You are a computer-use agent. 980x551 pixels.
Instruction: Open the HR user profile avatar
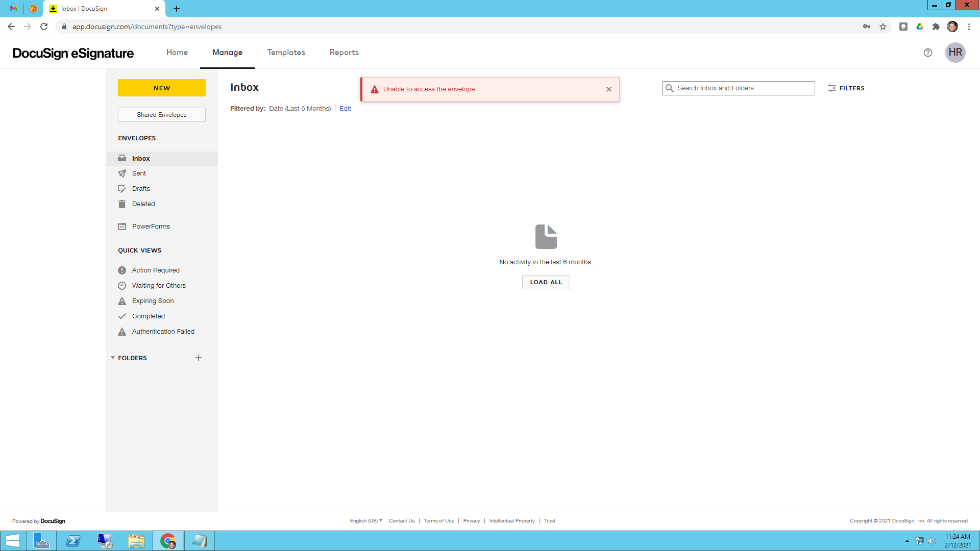pyautogui.click(x=955, y=53)
